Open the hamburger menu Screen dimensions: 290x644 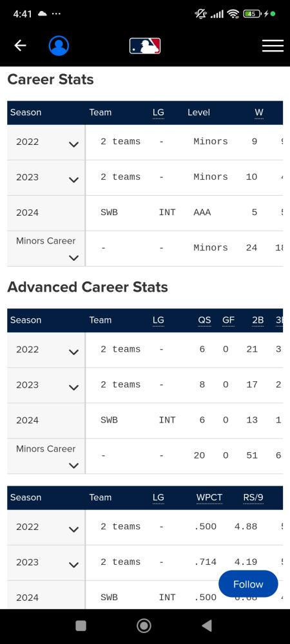273,46
